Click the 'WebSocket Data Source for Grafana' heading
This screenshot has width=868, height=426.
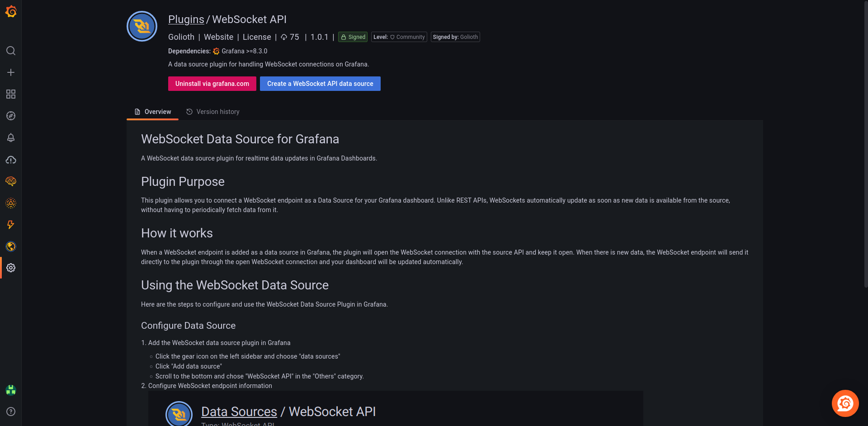click(240, 139)
